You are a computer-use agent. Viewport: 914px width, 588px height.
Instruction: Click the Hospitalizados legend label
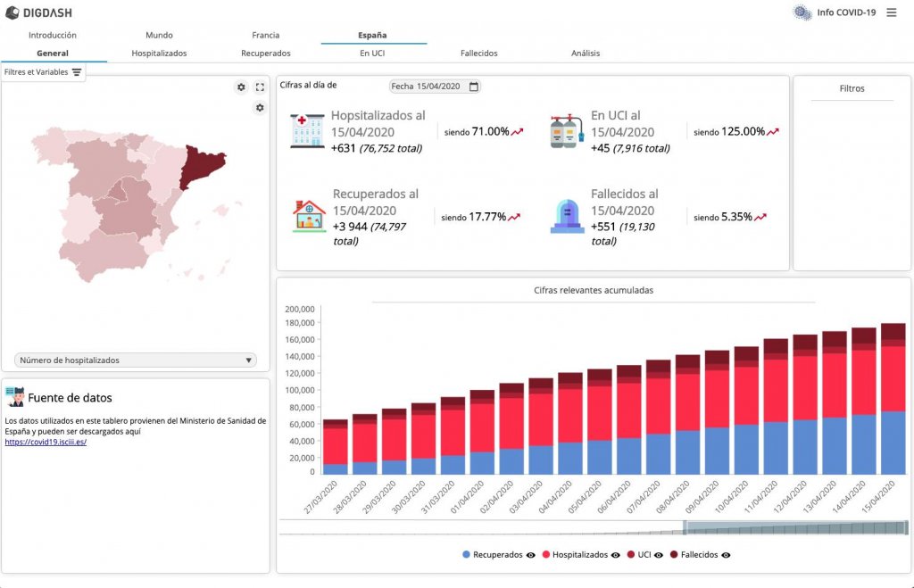click(580, 555)
